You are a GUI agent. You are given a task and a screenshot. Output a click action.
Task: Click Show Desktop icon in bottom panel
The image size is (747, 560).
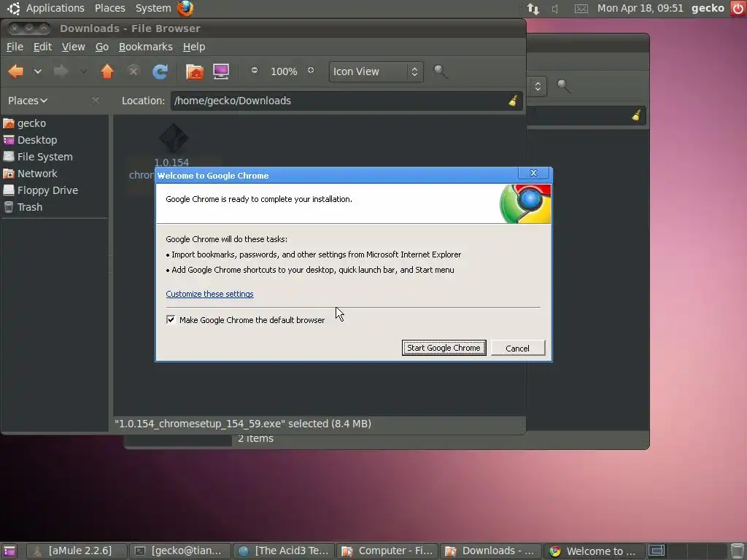pyautogui.click(x=9, y=551)
